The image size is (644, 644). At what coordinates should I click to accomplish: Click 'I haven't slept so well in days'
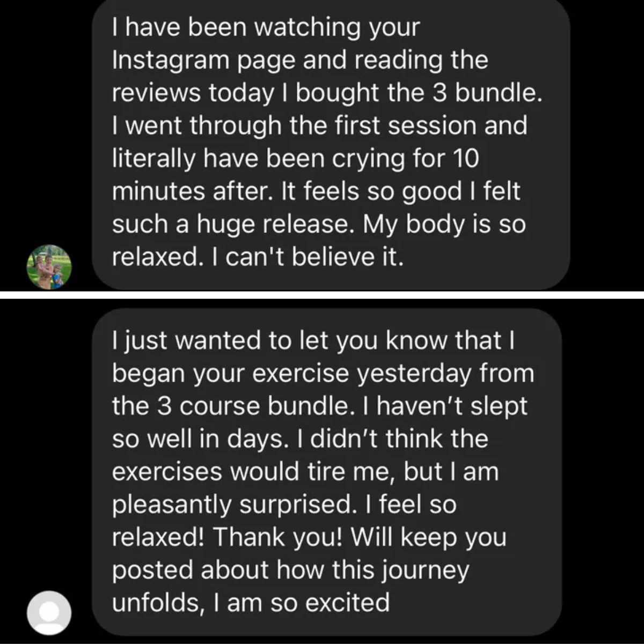click(x=320, y=422)
